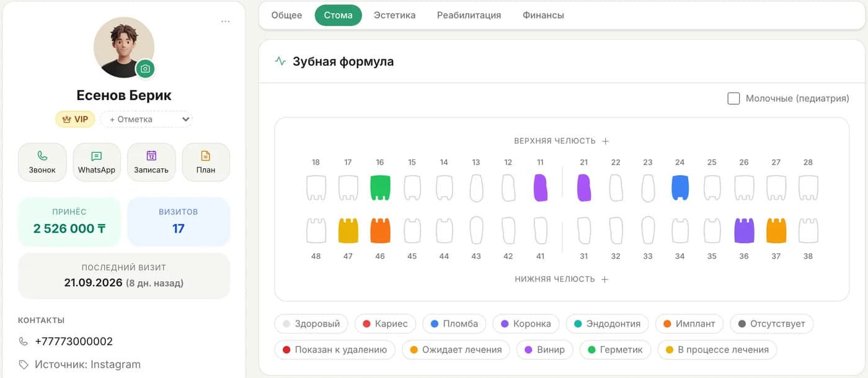Pick the Коронка status chip
The width and height of the screenshot is (868, 378).
pos(526,323)
